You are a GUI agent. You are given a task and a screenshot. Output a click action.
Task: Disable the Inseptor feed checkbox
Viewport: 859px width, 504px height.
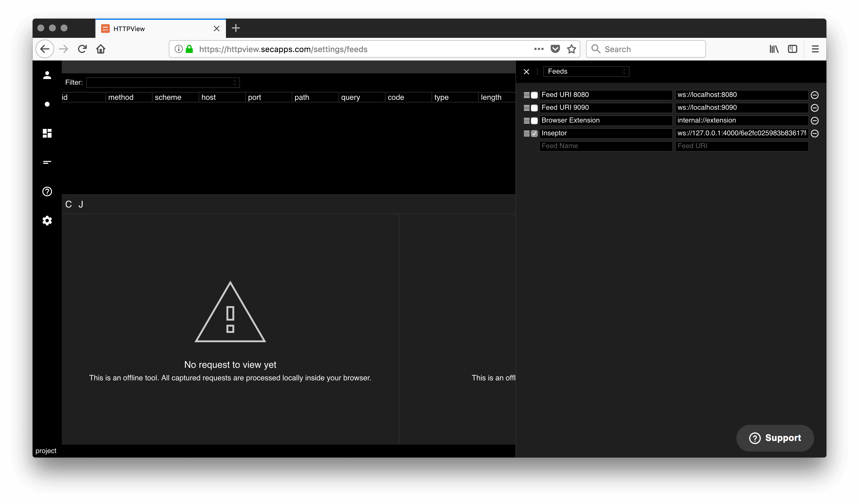point(534,134)
